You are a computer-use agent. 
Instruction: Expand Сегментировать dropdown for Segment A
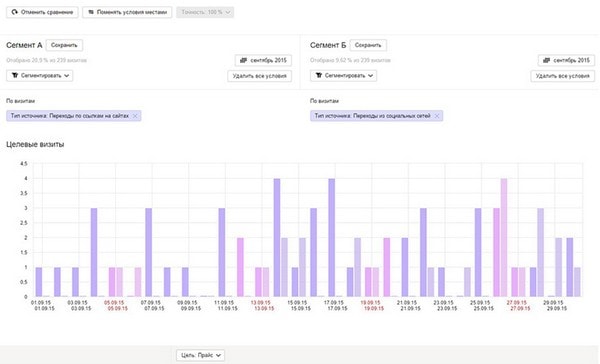coord(40,75)
